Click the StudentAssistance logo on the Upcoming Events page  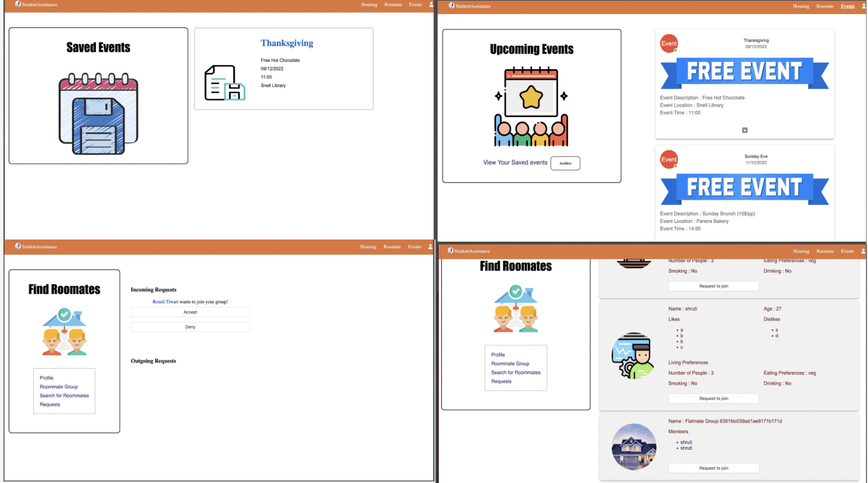tap(469, 5)
